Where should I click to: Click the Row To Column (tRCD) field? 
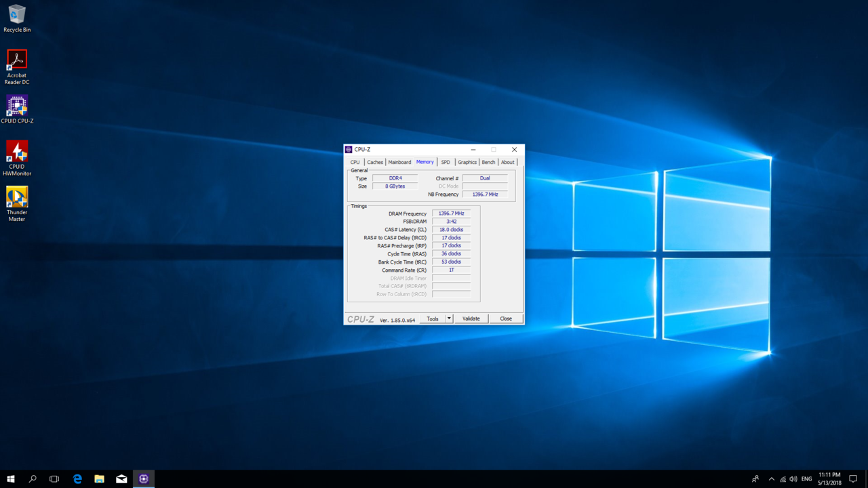pyautogui.click(x=451, y=294)
